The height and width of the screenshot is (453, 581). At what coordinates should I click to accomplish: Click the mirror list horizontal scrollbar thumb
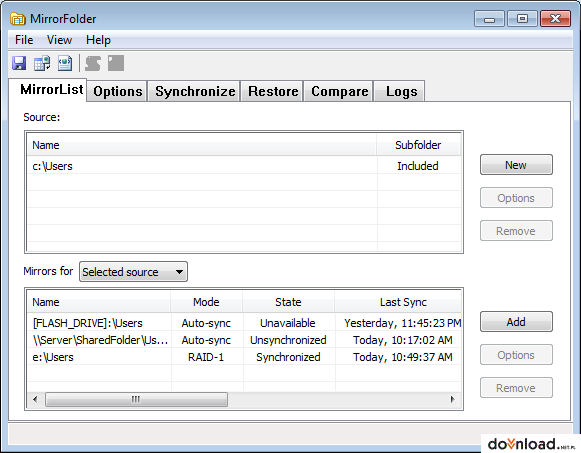pyautogui.click(x=136, y=400)
